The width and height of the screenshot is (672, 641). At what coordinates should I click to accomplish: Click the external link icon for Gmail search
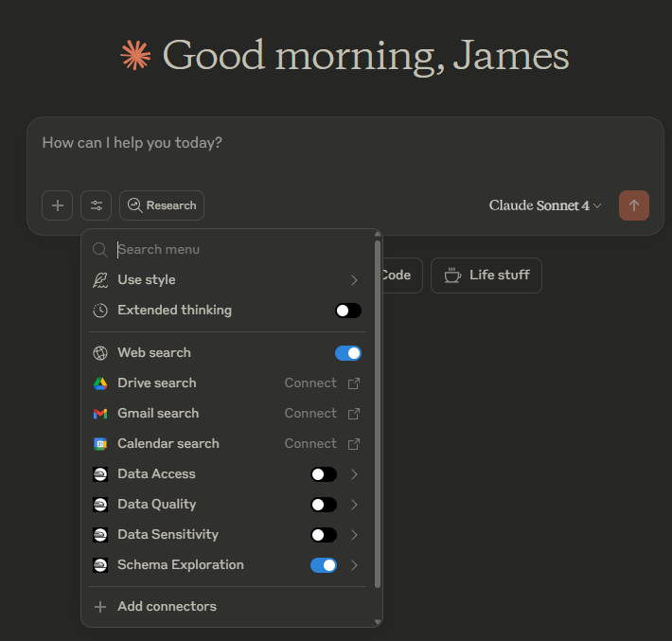(x=354, y=414)
